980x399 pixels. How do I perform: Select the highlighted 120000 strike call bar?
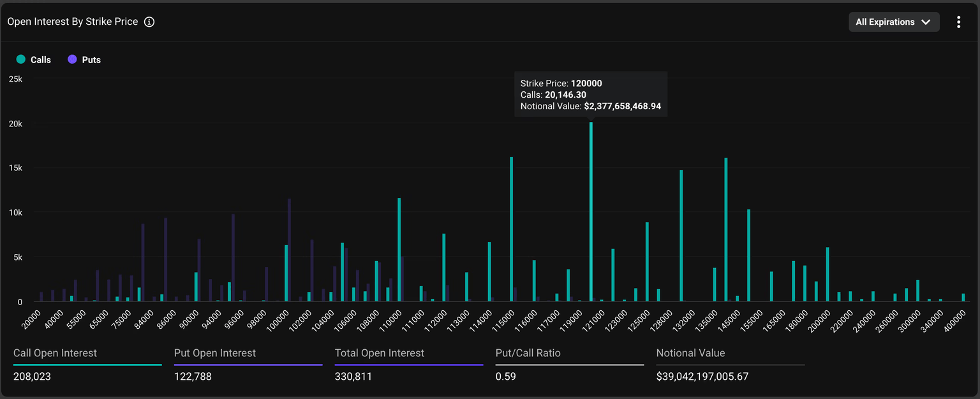coord(591,212)
